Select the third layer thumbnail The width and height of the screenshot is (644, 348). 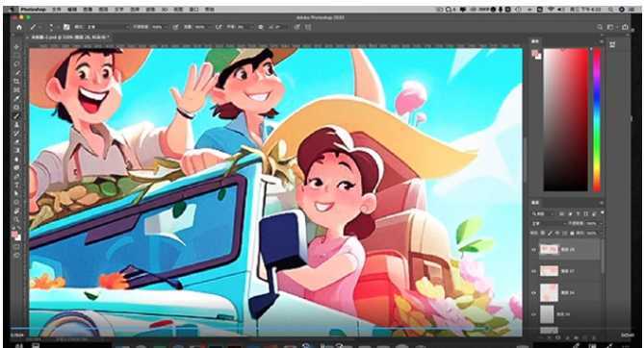tap(549, 292)
